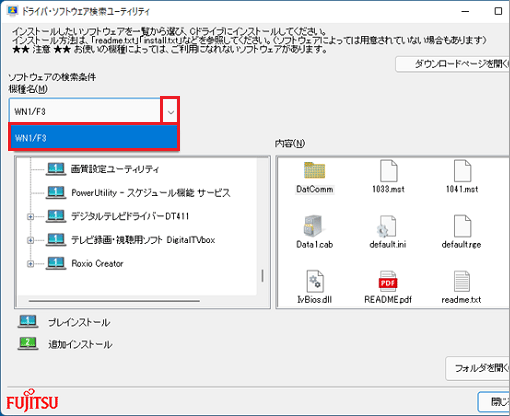This screenshot has width=510, height=416.
Task: Open the 機種名 dropdown arrow
Action: pyautogui.click(x=171, y=112)
